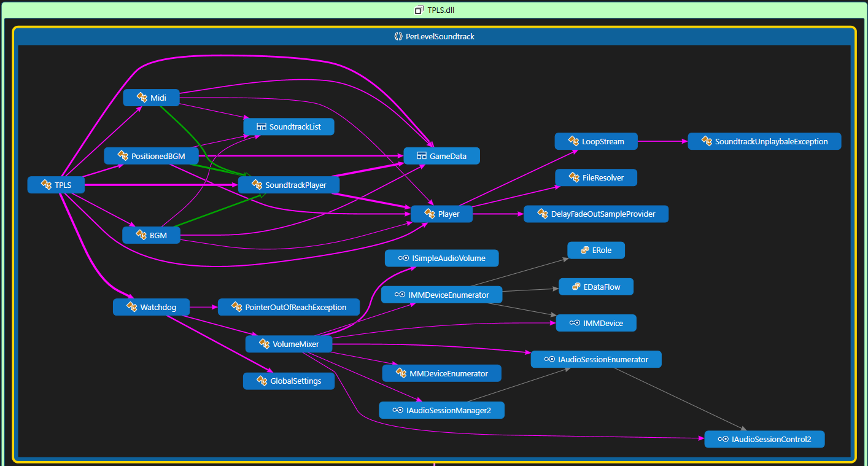Image resolution: width=868 pixels, height=466 pixels.
Task: Select the PointerOutOfReachException node
Action: click(x=289, y=307)
